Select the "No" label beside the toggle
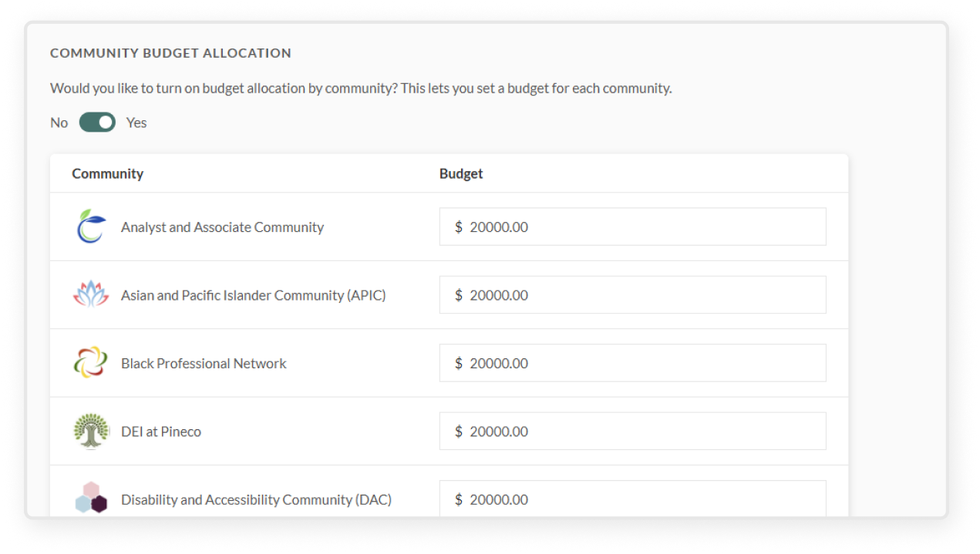This screenshot has height=554, width=980. (59, 123)
